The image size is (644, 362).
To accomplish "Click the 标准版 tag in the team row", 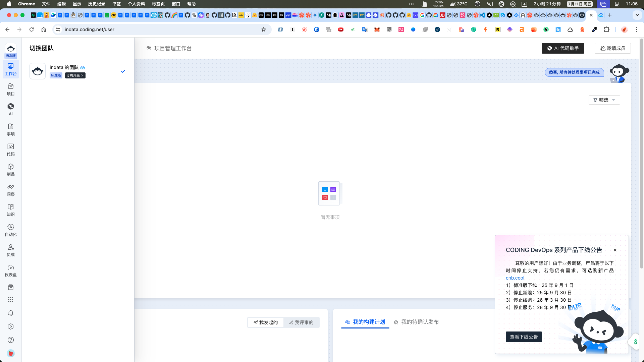I will tap(56, 75).
